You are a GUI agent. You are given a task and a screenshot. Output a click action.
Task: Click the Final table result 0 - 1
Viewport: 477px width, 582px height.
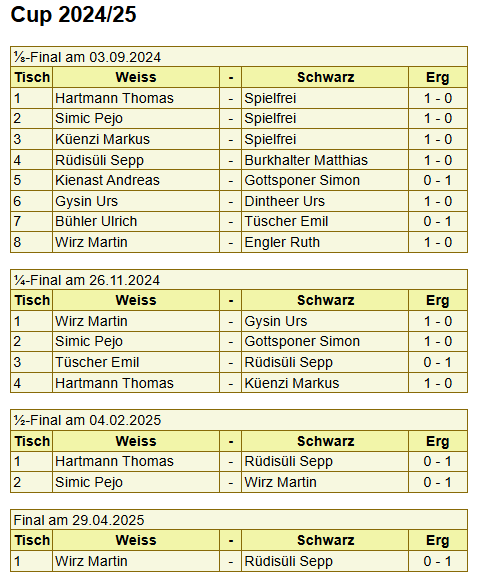coord(438,561)
